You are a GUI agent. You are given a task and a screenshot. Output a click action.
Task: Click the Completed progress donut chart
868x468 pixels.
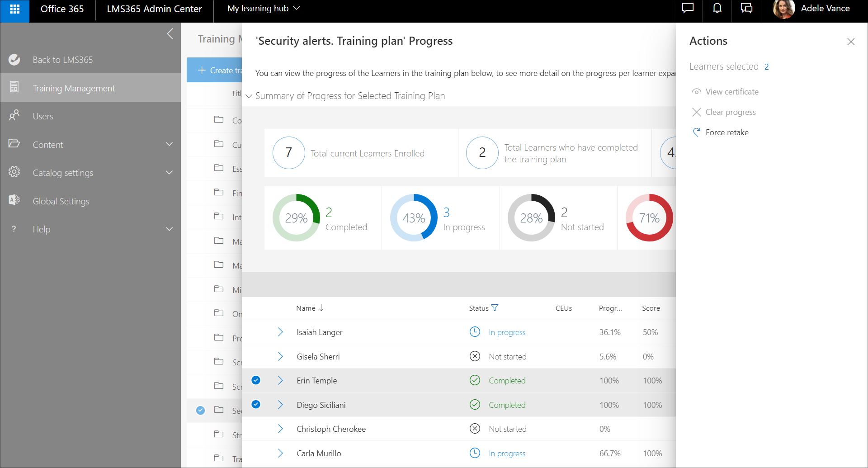[x=296, y=218]
